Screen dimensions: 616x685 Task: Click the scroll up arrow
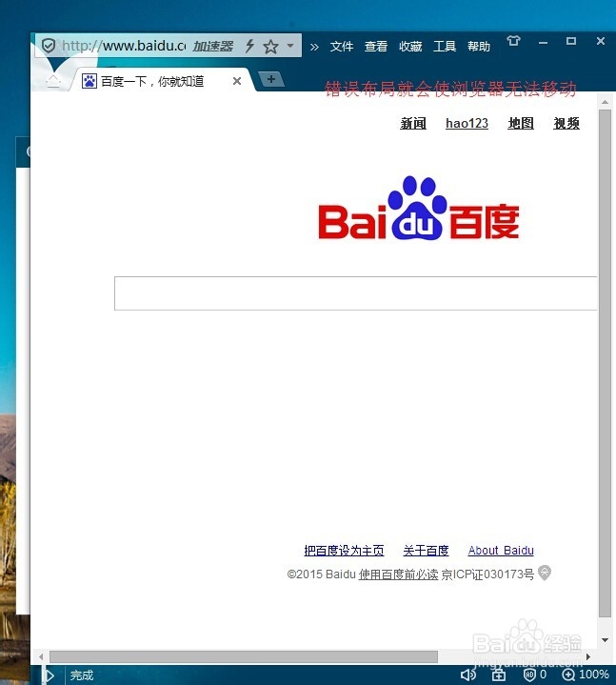pyautogui.click(x=605, y=102)
